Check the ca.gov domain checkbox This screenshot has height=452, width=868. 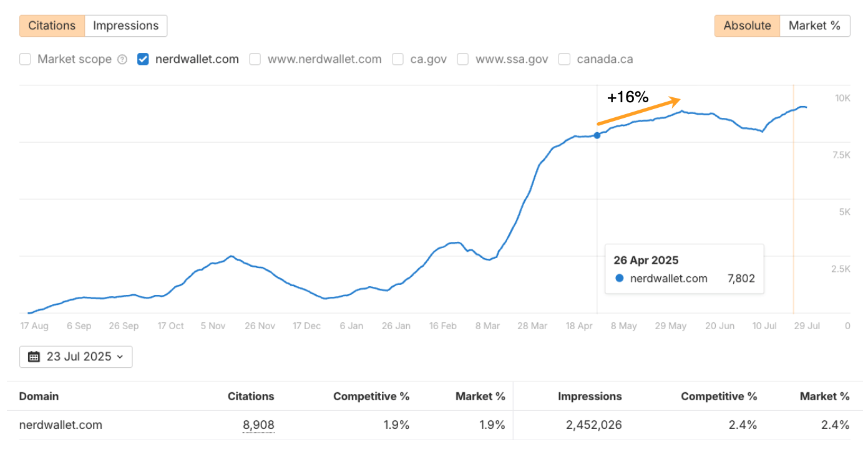397,59
